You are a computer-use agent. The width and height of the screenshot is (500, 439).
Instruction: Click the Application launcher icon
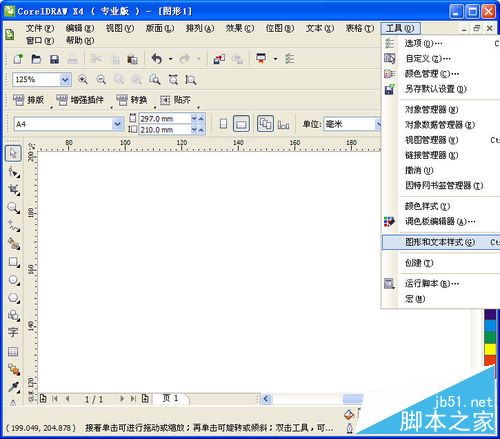click(x=261, y=58)
